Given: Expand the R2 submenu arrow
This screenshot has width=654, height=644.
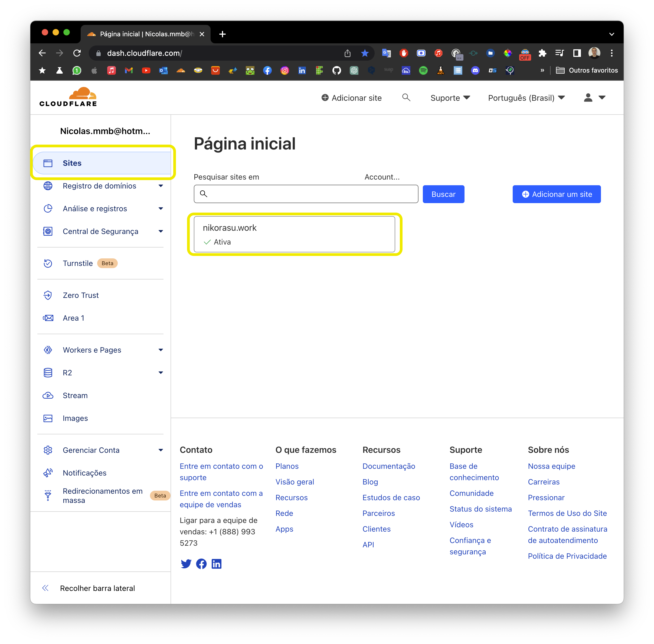Looking at the screenshot, I should pyautogui.click(x=161, y=372).
